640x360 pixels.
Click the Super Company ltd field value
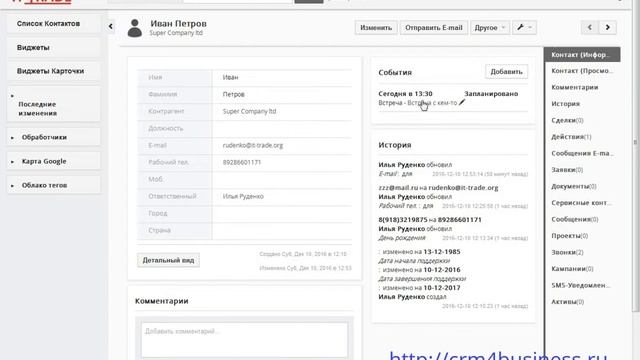click(249, 111)
